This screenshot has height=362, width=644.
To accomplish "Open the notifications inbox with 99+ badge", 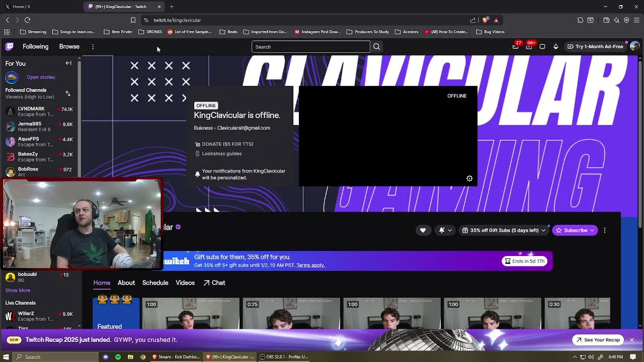I will point(529,46).
